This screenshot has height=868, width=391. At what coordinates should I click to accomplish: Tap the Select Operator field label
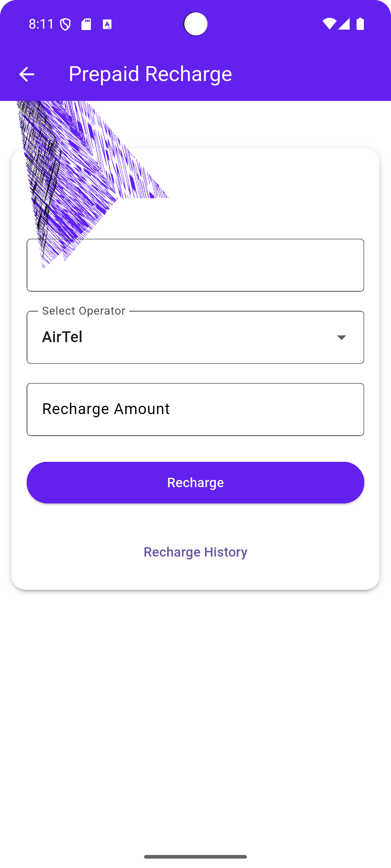click(84, 311)
